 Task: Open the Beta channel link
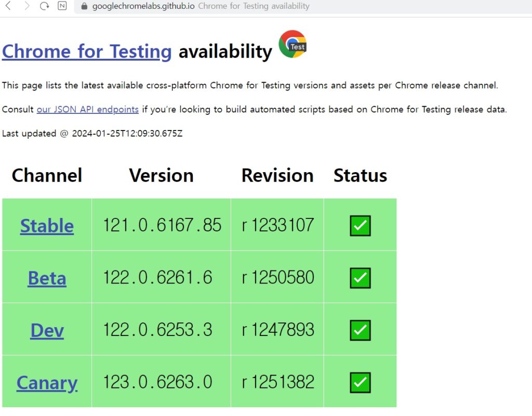[47, 278]
